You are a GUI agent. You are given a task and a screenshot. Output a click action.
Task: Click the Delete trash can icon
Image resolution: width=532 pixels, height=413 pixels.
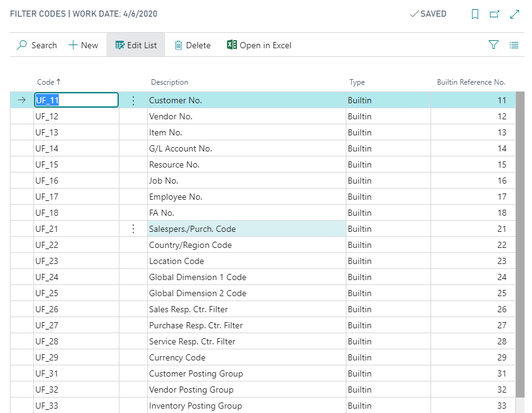[178, 45]
